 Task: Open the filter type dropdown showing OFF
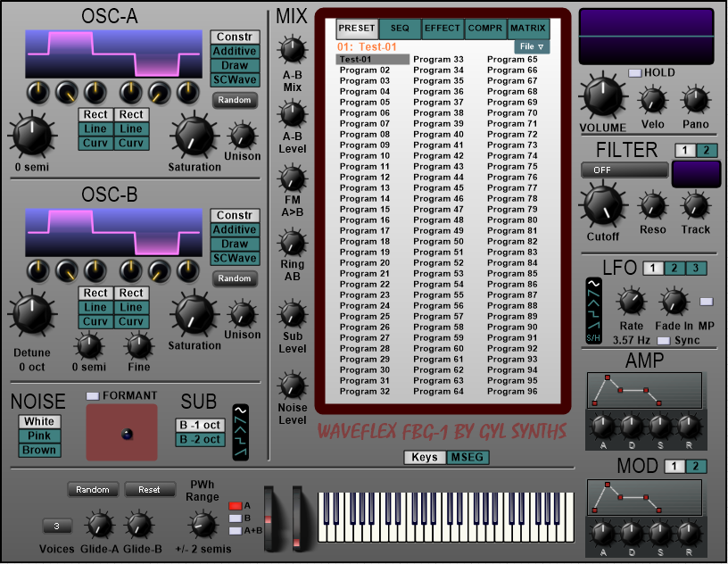[624, 170]
